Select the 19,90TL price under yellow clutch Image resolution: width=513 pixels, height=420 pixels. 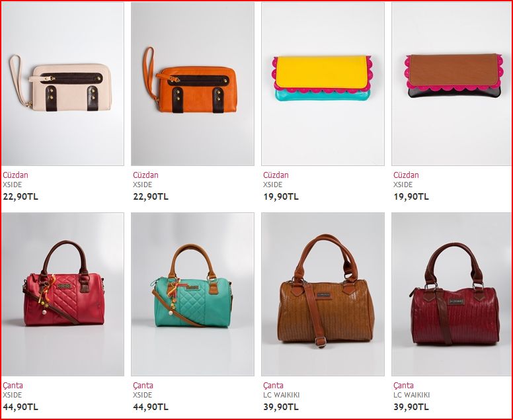pyautogui.click(x=281, y=196)
